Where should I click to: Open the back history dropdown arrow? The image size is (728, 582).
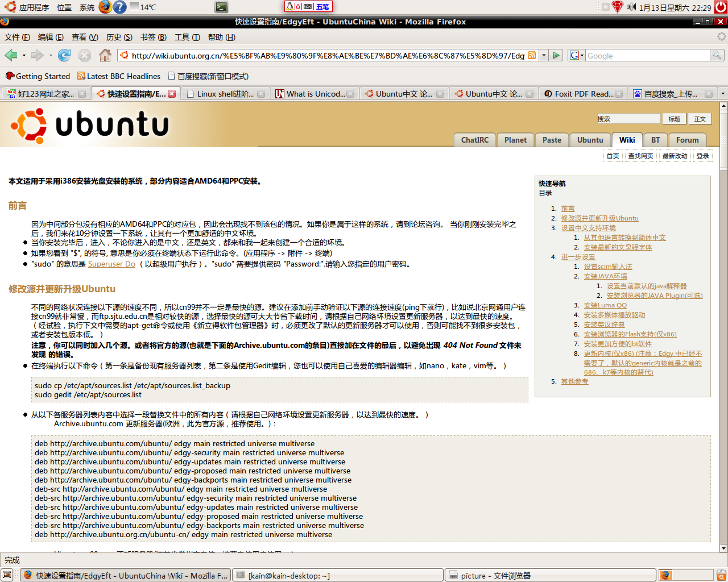(24, 55)
